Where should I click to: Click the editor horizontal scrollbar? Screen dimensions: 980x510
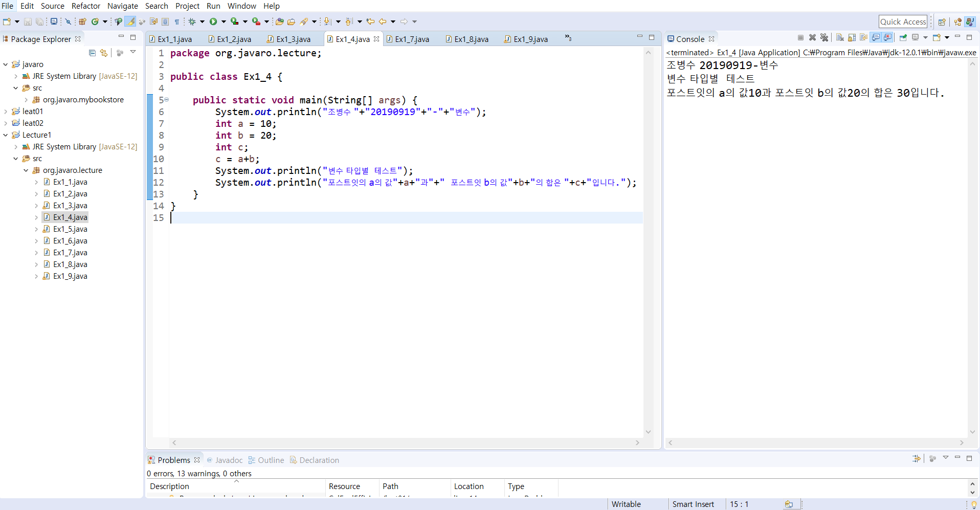[x=406, y=443]
